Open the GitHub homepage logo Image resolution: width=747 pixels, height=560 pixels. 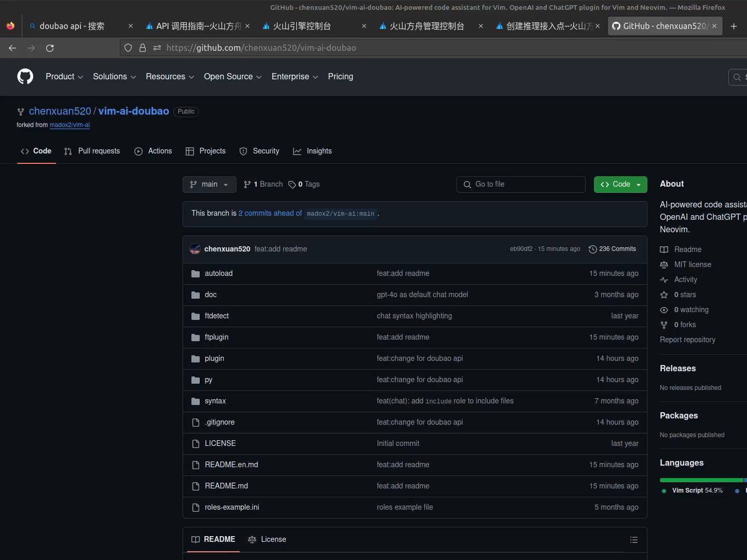25,76
